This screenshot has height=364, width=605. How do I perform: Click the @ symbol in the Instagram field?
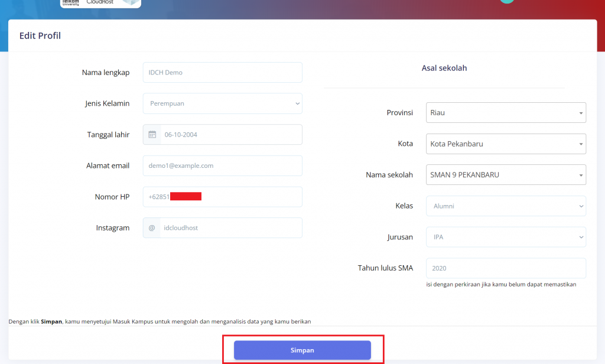point(152,228)
